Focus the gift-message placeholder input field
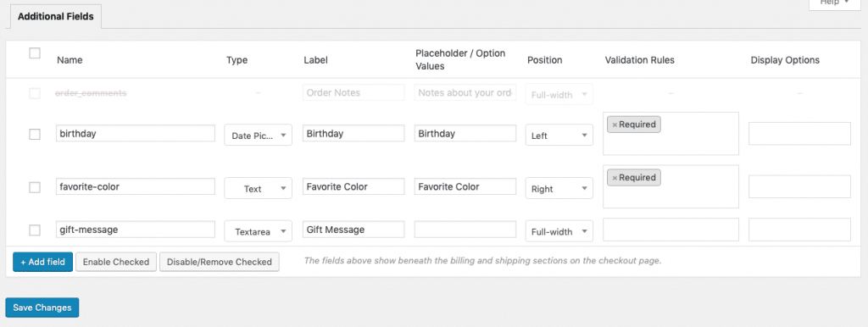This screenshot has height=327, width=868. pos(465,229)
